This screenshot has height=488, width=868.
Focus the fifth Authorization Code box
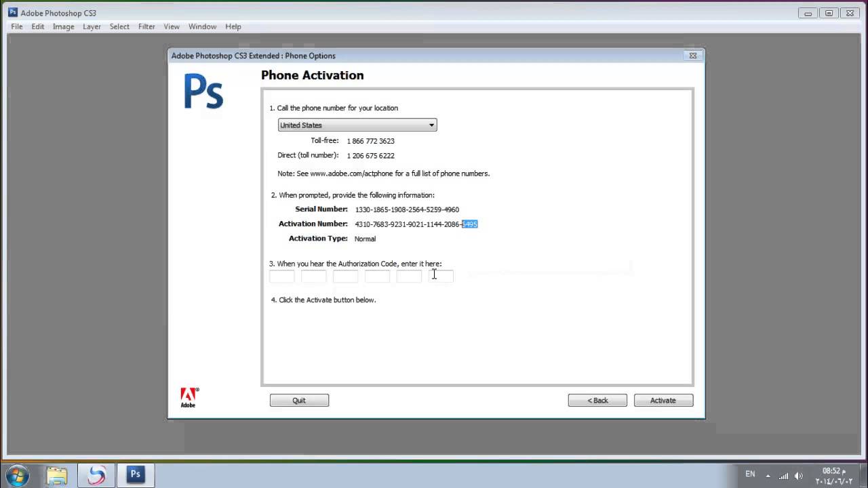(409, 276)
